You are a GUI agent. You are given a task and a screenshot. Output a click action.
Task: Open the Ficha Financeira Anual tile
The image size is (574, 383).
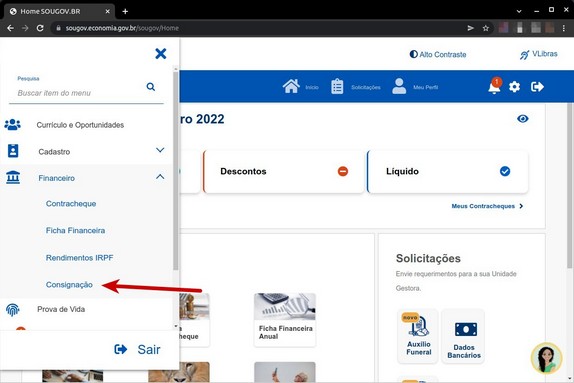pos(285,320)
